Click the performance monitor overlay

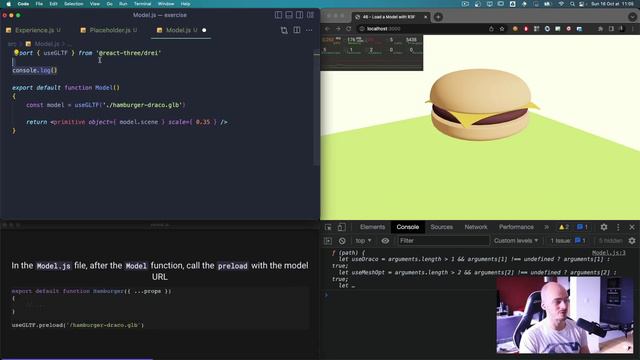point(372,53)
